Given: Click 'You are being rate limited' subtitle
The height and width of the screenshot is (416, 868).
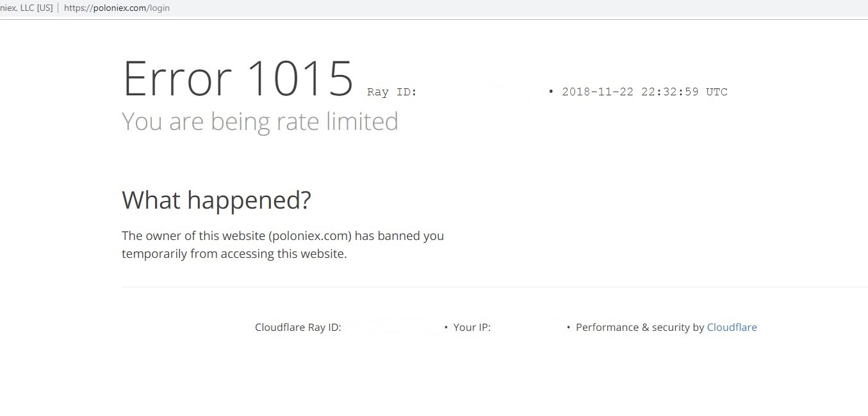Looking at the screenshot, I should pyautogui.click(x=260, y=121).
